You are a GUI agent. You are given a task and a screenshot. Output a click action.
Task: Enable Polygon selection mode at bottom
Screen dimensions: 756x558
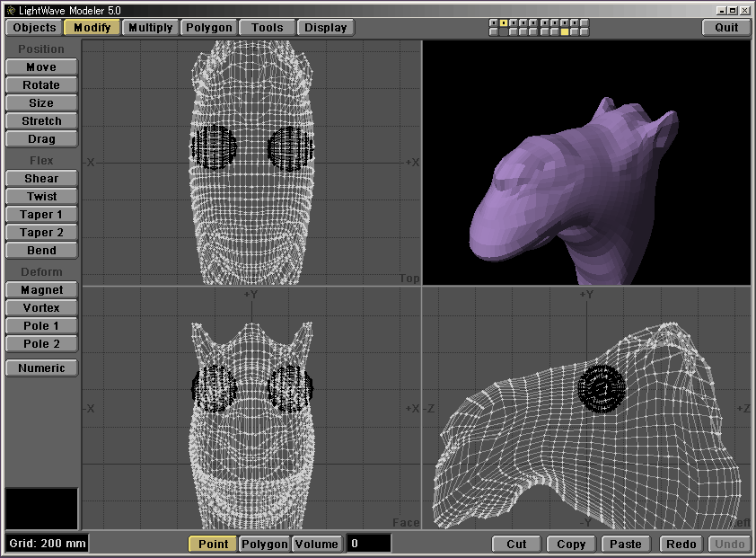pos(265,544)
